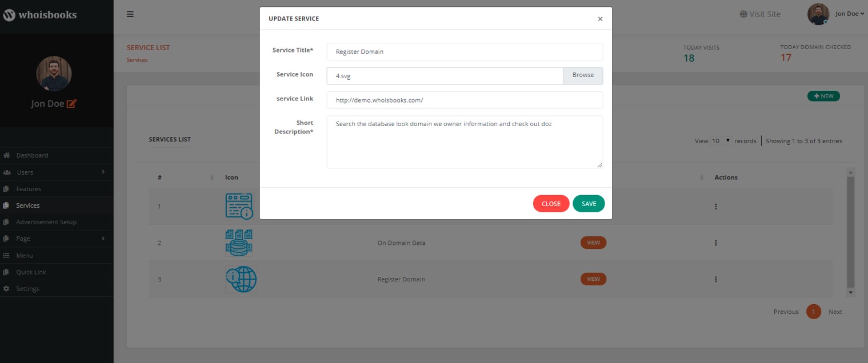
Task: Click Browse to choose a service icon
Action: point(583,75)
